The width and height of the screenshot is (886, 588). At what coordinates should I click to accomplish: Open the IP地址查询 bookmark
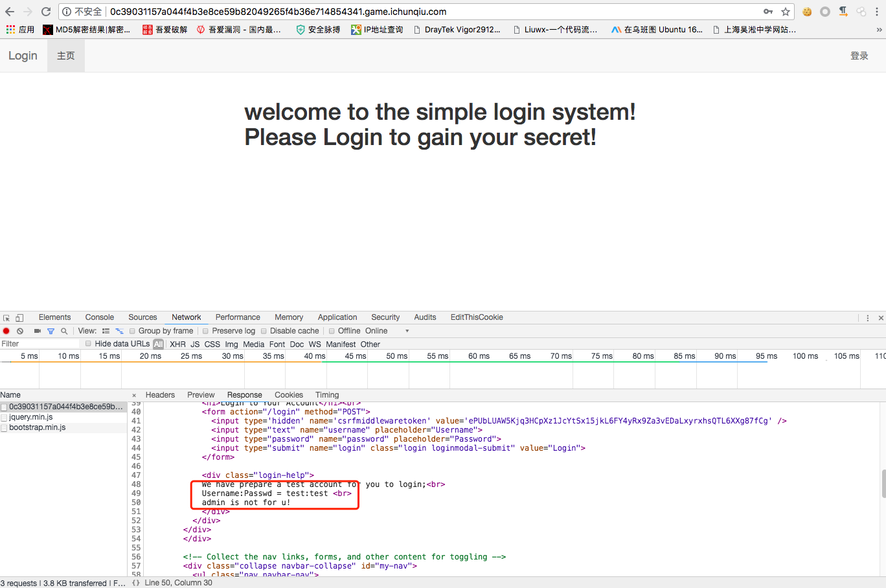tap(377, 30)
